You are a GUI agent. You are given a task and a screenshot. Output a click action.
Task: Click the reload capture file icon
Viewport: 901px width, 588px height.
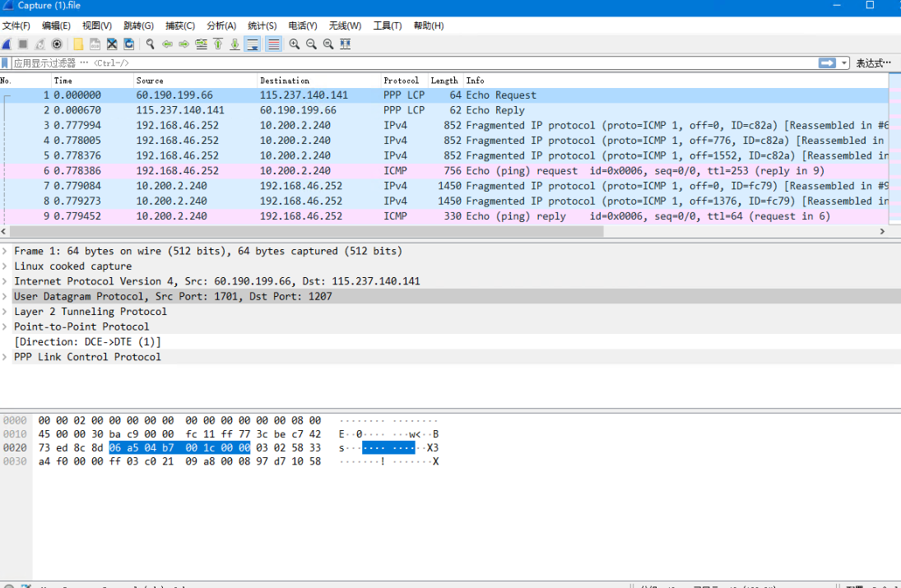pyautogui.click(x=130, y=44)
